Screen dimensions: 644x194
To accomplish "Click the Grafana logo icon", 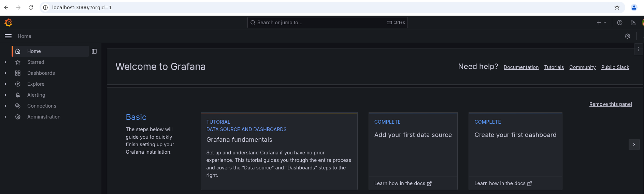I will point(8,23).
